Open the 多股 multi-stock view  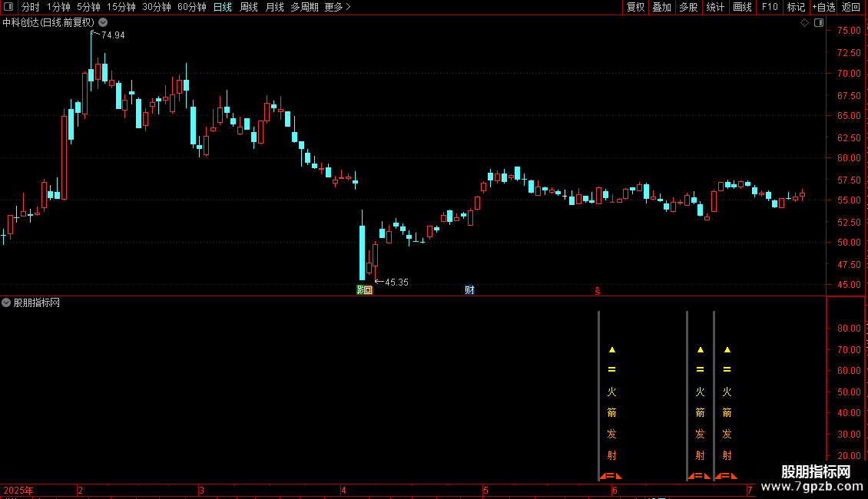(688, 7)
